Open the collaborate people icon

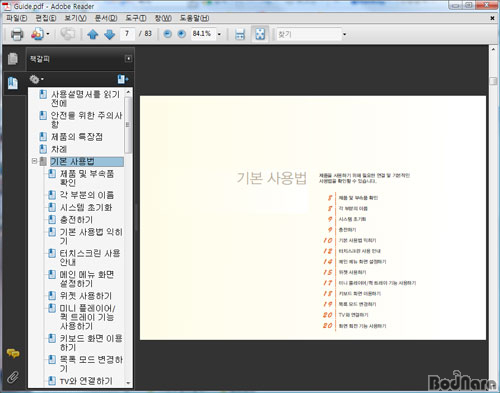click(x=37, y=34)
